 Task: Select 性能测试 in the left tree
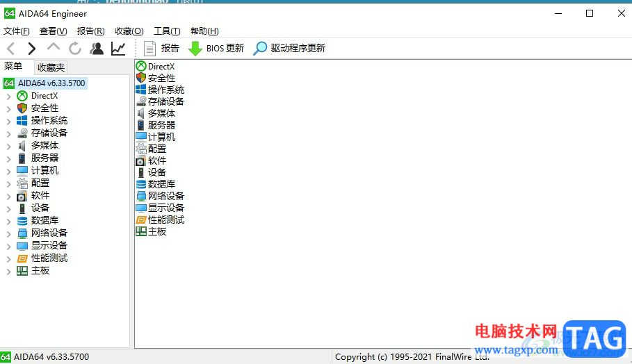(49, 258)
